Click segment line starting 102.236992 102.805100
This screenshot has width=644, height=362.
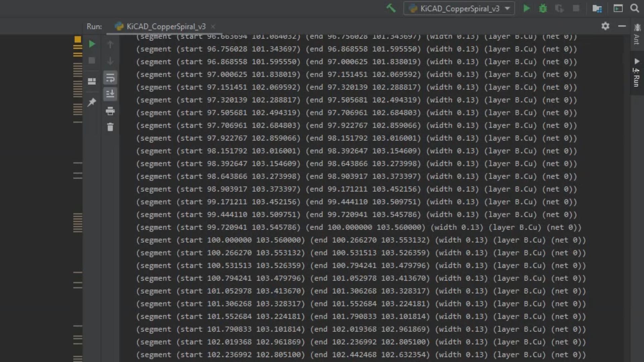click(361, 355)
